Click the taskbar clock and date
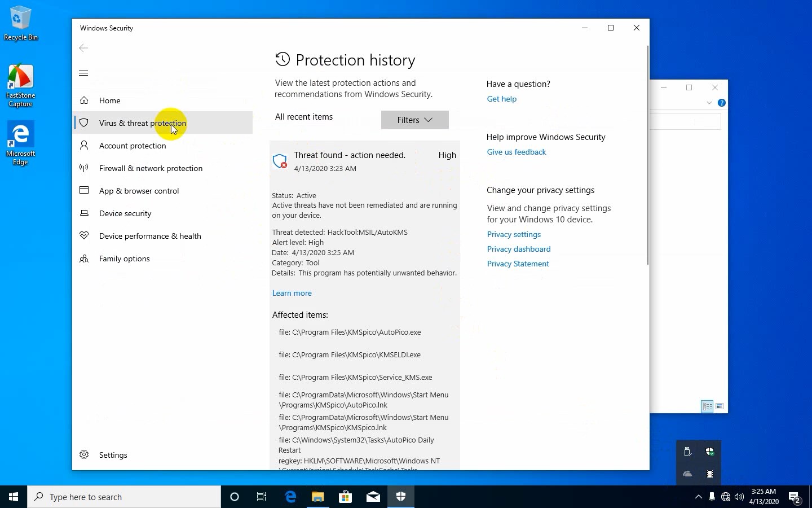The width and height of the screenshot is (812, 508). point(764,497)
